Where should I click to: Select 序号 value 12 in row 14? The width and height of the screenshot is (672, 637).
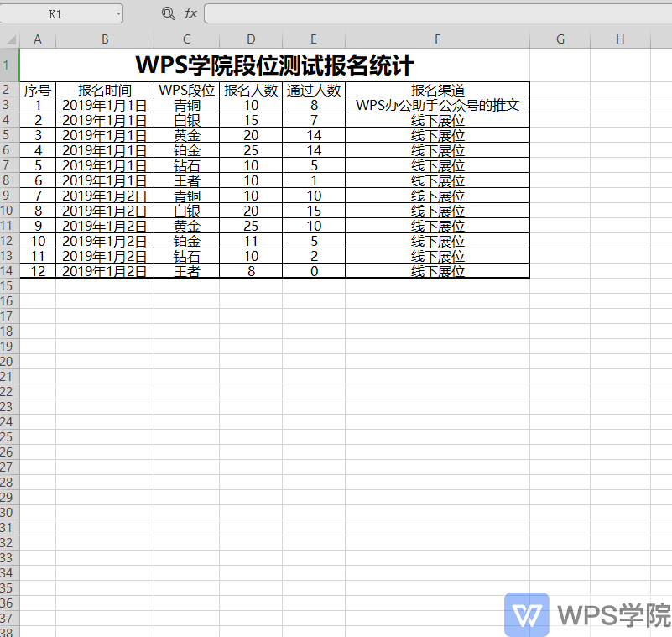click(x=38, y=271)
